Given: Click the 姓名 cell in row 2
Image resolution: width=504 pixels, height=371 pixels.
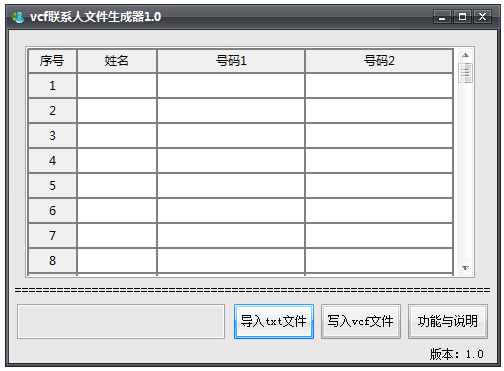Looking at the screenshot, I should [117, 111].
